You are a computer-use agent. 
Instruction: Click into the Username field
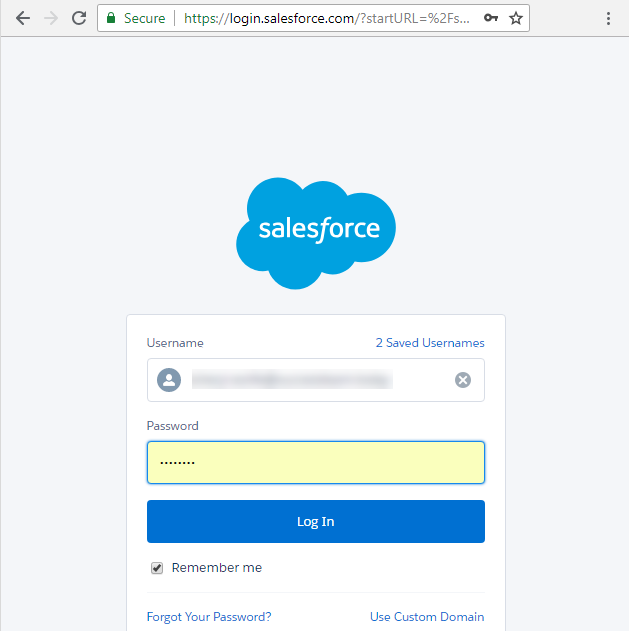[316, 380]
